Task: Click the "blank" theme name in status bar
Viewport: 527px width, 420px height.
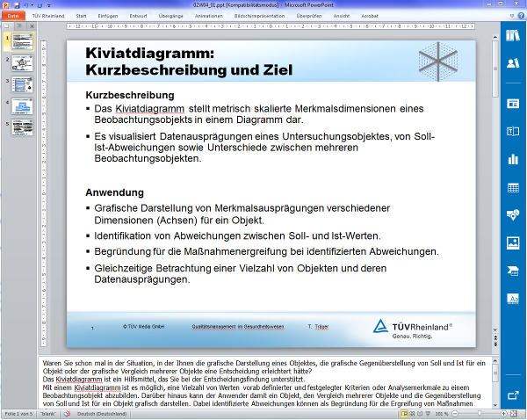Action: click(x=48, y=413)
